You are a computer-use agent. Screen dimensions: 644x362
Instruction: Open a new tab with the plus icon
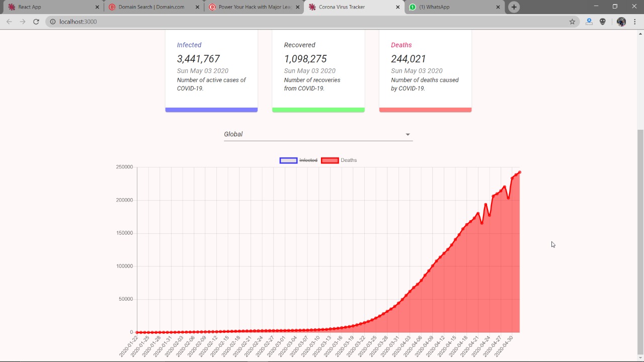[514, 7]
